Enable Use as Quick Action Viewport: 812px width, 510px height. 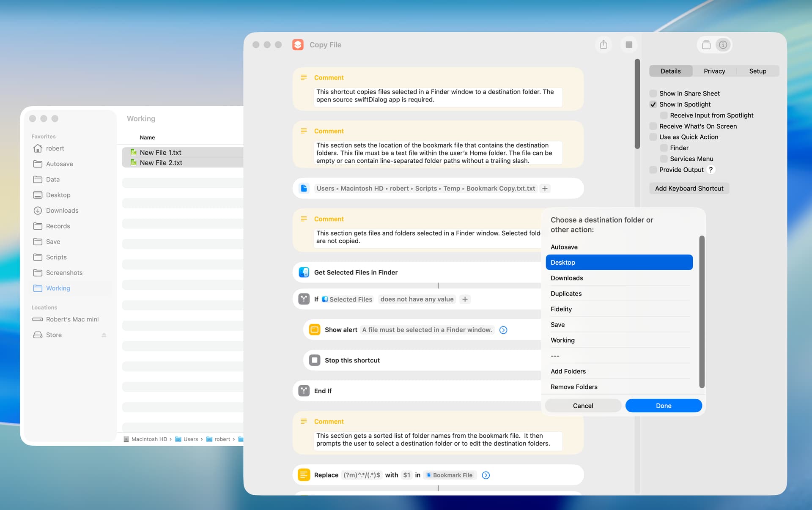(653, 137)
